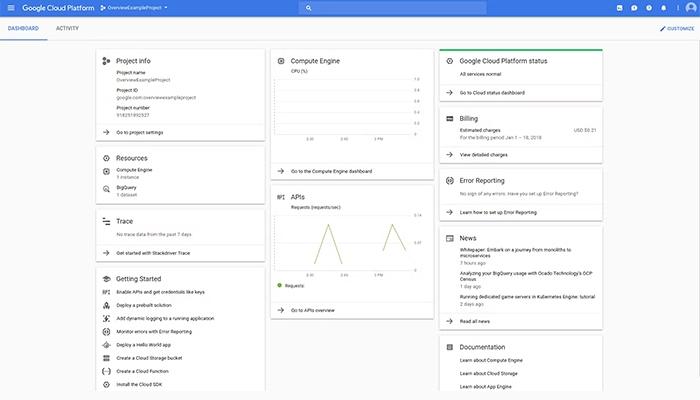Click the Google Cloud Platform logo text
Viewport: 700px width, 400px height.
58,8
